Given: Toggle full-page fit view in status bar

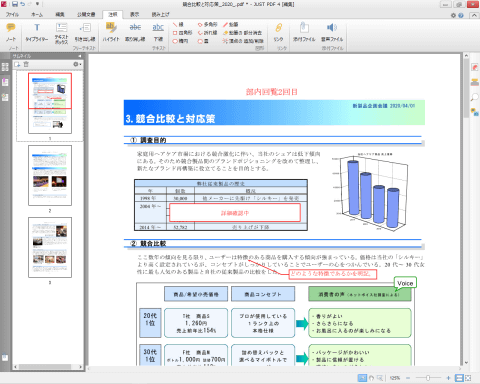Looking at the screenshot, I should 468,378.
